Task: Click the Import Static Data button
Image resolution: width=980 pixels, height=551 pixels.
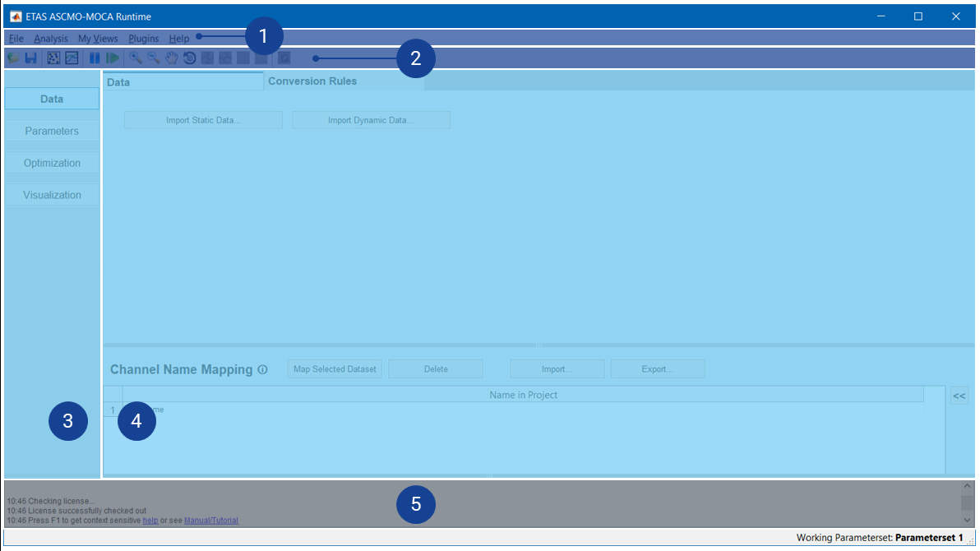Action: coord(203,120)
